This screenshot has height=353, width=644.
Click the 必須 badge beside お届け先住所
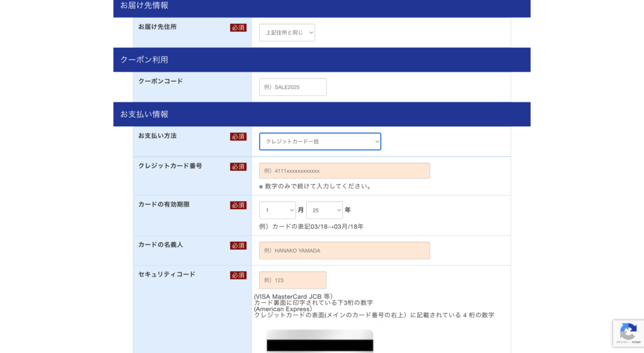coord(238,28)
